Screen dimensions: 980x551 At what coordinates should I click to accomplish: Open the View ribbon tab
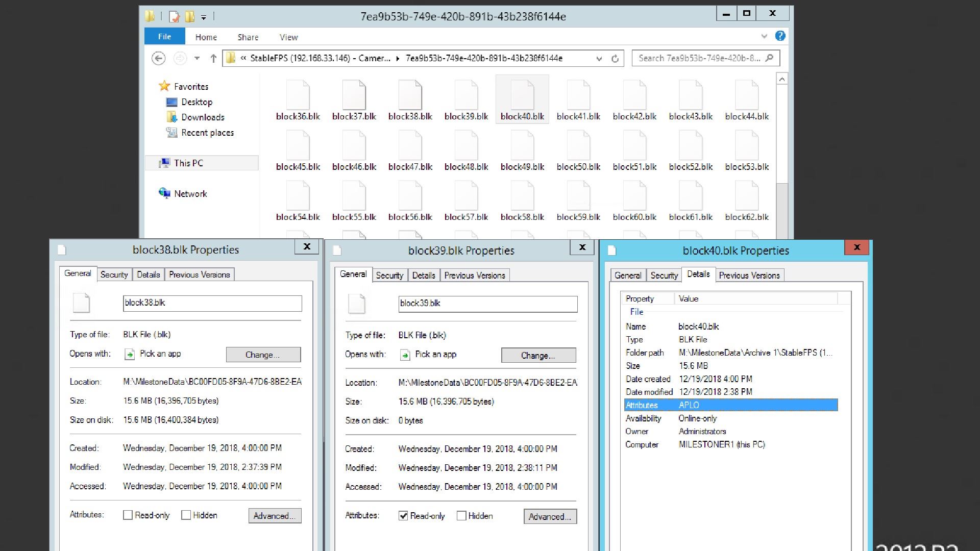tap(288, 37)
